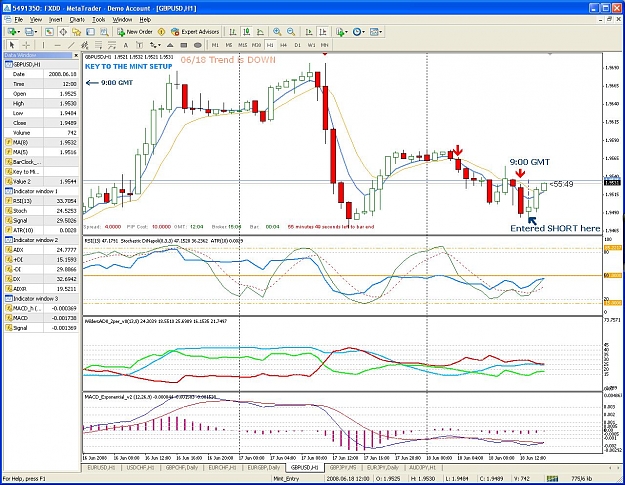Screen dimensions: 625x485
Task: Select the RSI(13) data row
Action: 41,201
